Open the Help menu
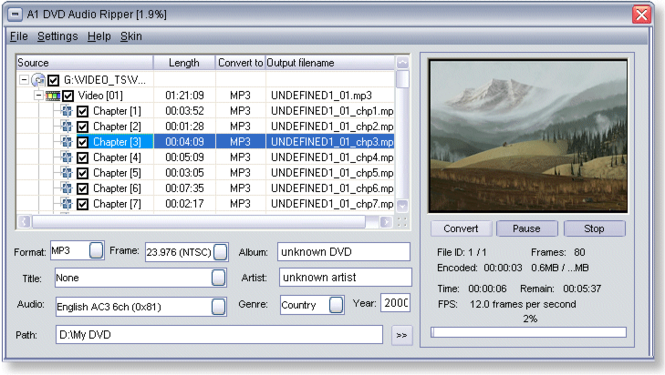The height and width of the screenshot is (375, 665). click(99, 36)
